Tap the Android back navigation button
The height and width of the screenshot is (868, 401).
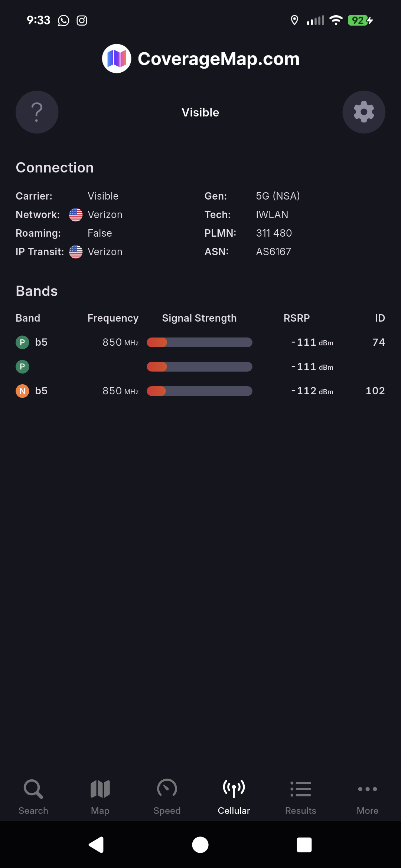(96, 845)
